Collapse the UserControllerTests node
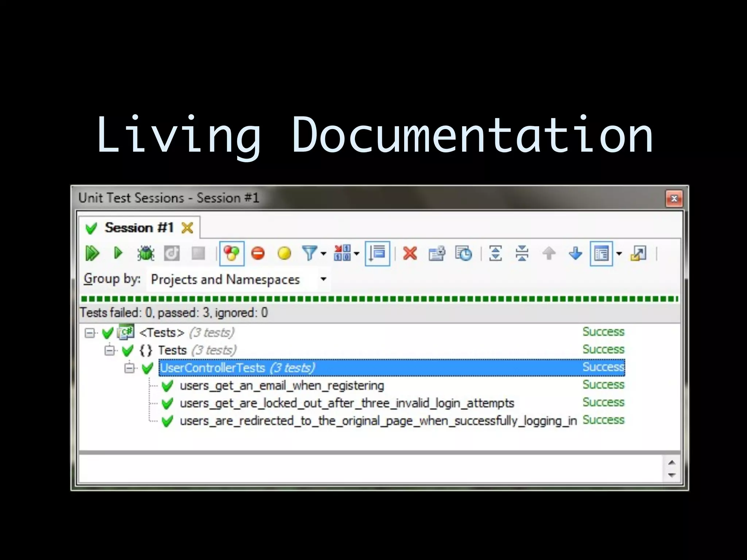 coord(129,368)
